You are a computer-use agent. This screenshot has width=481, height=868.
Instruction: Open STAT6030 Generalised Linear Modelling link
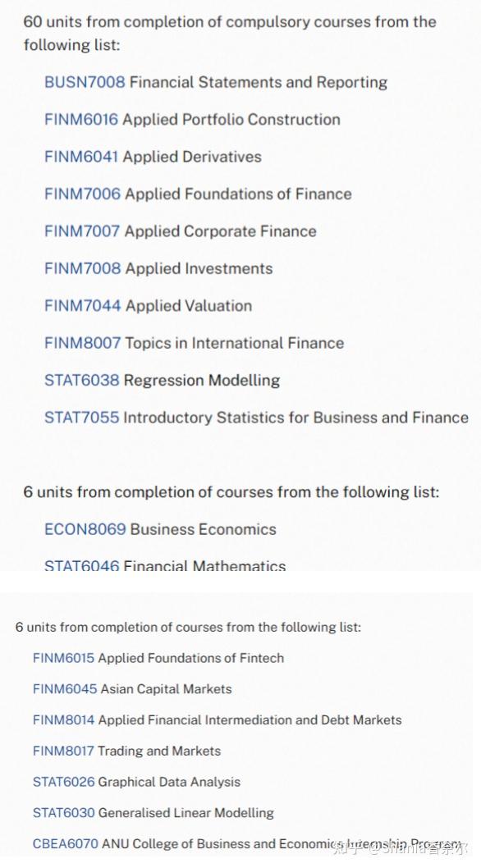(64, 813)
